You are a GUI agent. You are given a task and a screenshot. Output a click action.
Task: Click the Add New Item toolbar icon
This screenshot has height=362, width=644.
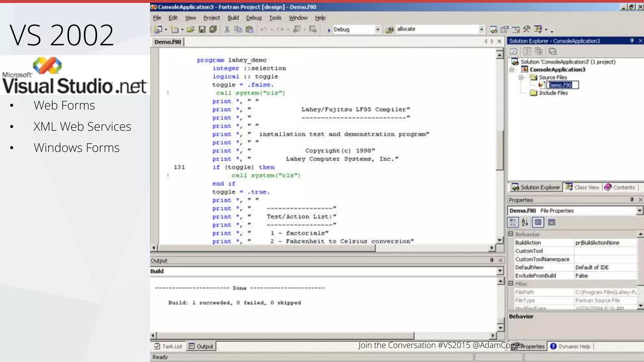click(x=175, y=30)
